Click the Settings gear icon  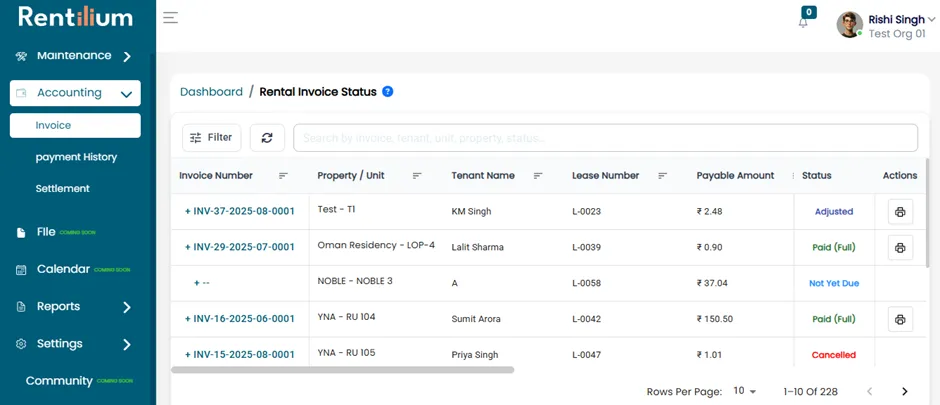click(x=21, y=344)
